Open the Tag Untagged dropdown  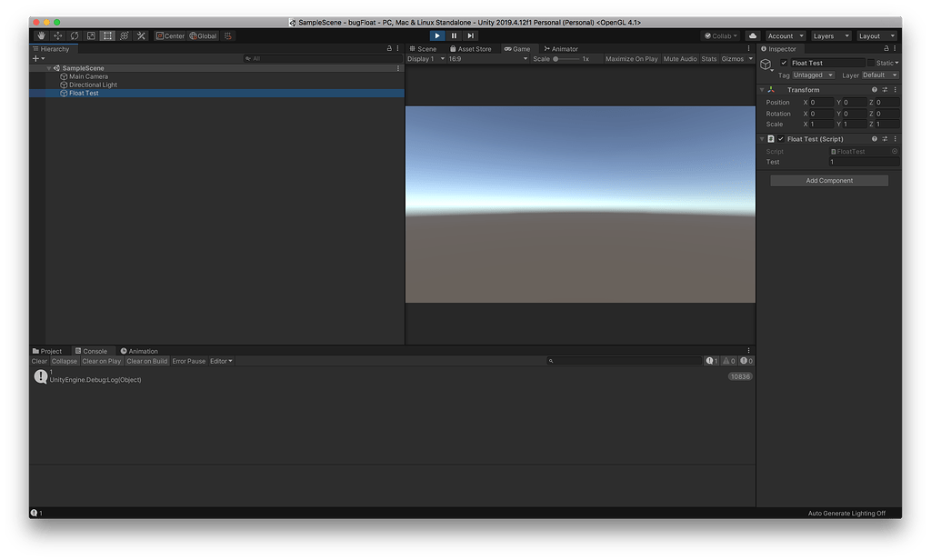click(812, 75)
